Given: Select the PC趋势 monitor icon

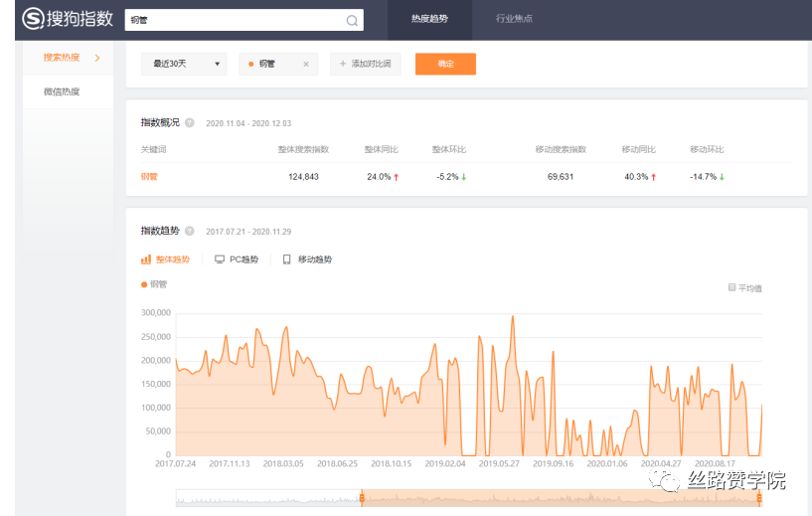Looking at the screenshot, I should 220,259.
